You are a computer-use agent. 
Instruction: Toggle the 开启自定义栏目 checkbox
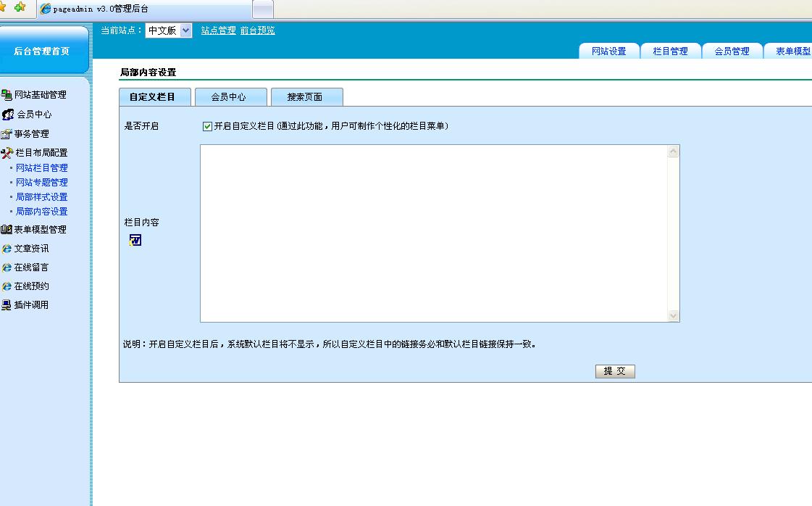(208, 126)
